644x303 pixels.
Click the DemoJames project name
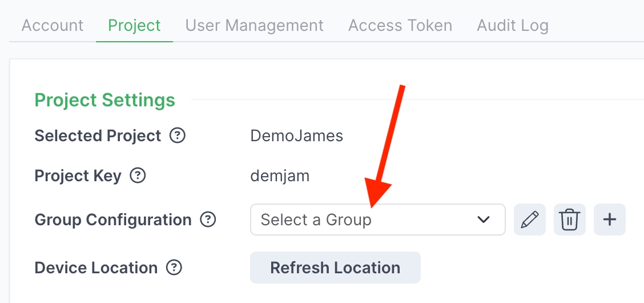coord(297,136)
